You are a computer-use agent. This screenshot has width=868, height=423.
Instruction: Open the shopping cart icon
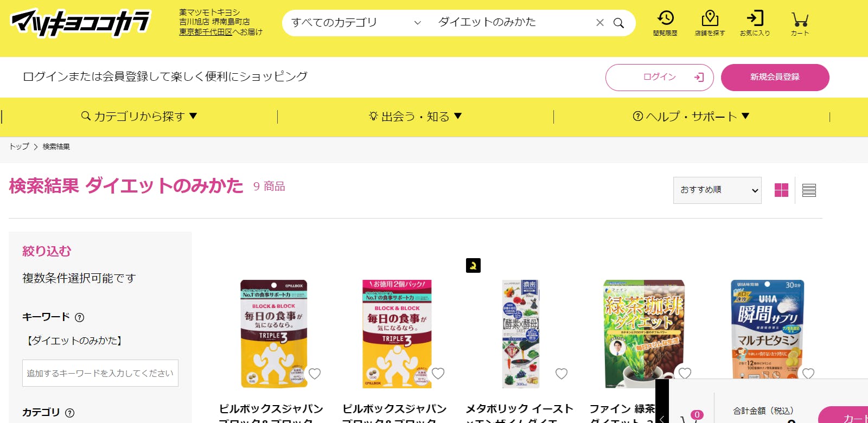click(800, 20)
